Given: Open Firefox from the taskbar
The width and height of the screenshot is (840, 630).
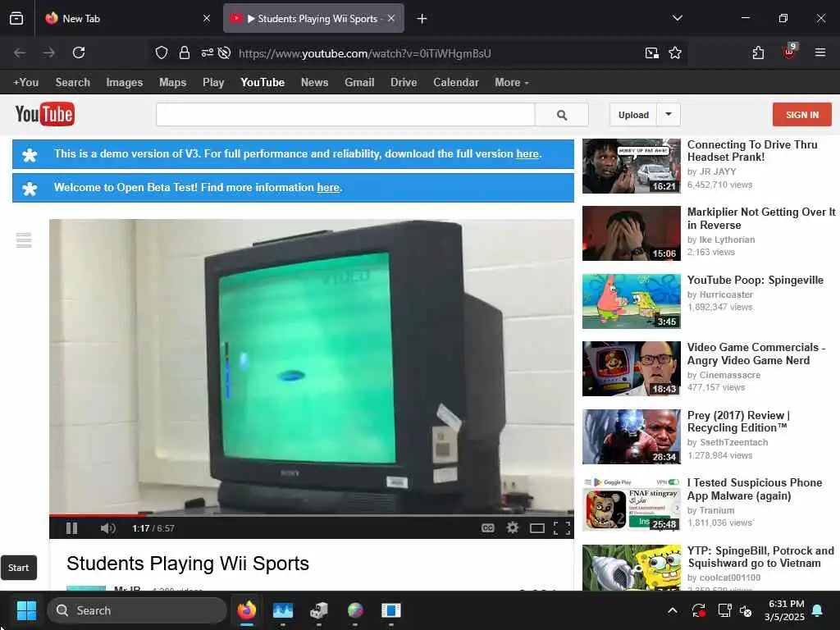Looking at the screenshot, I should [x=247, y=610].
